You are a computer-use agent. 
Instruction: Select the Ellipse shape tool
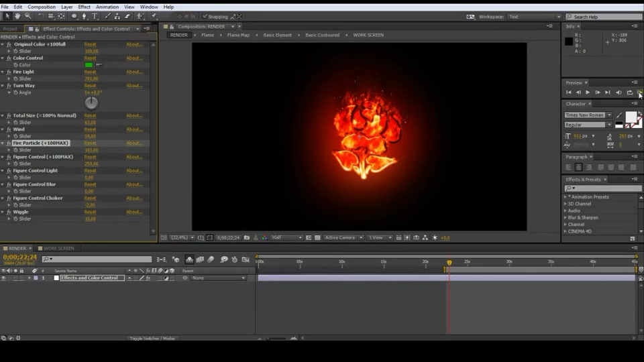(74, 16)
